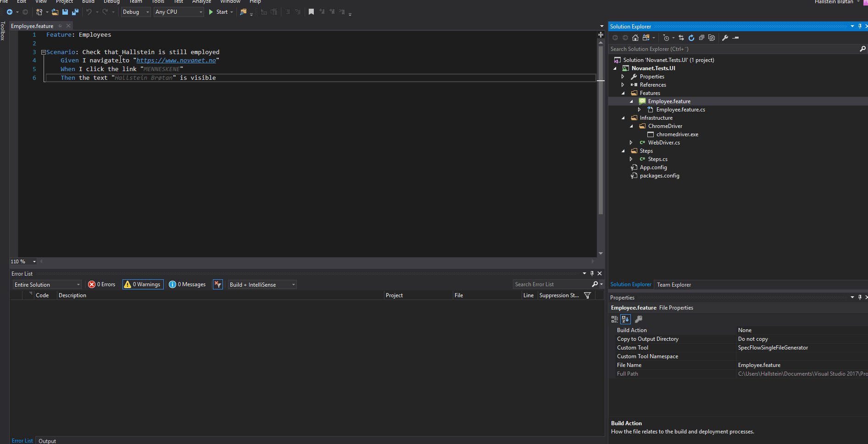This screenshot has height=444, width=868.
Task: Collapse the Infrastructure folder node
Action: tap(623, 118)
